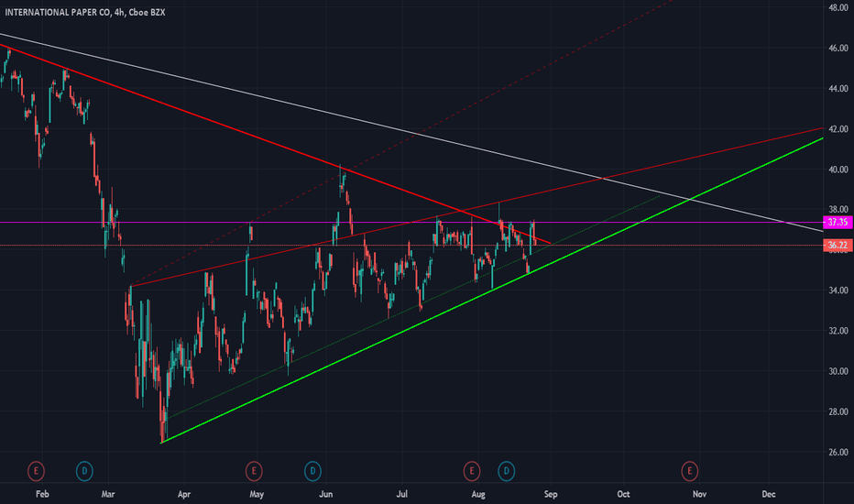This screenshot has height=504, width=854.
Task: Click the 30.00 price axis label
Action: pyautogui.click(x=838, y=371)
